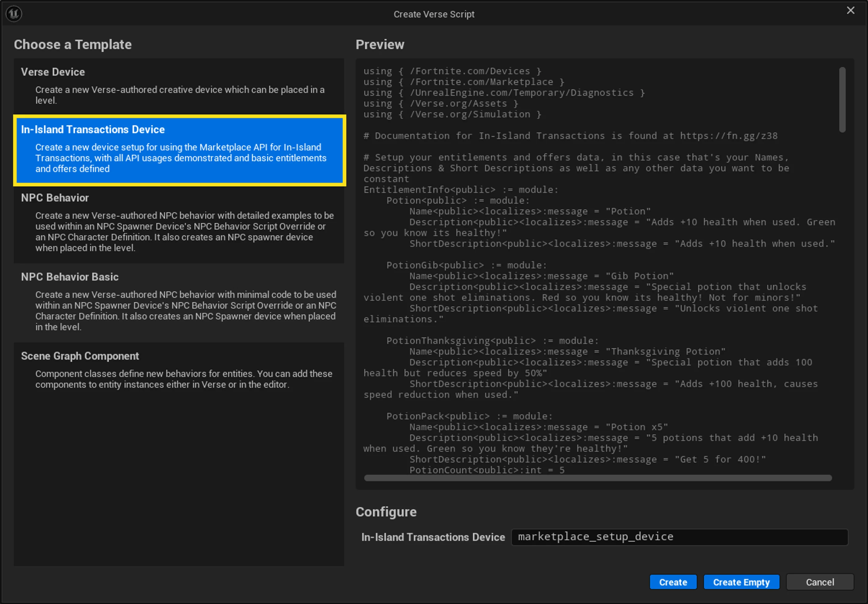Click the 'In-Island Transactions Device' configure label
This screenshot has height=604, width=868.
tap(433, 537)
